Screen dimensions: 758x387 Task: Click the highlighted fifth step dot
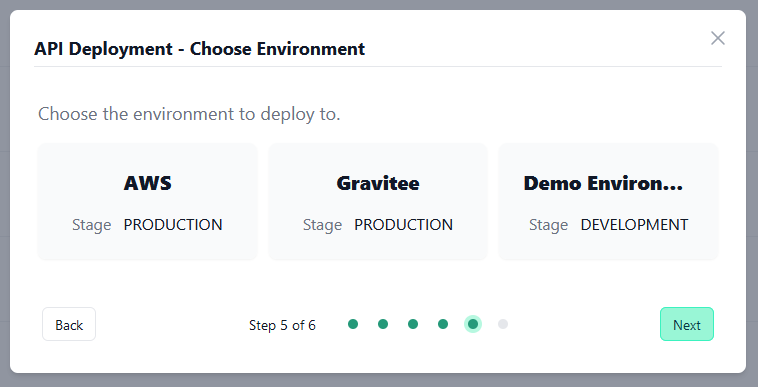pyautogui.click(x=473, y=324)
